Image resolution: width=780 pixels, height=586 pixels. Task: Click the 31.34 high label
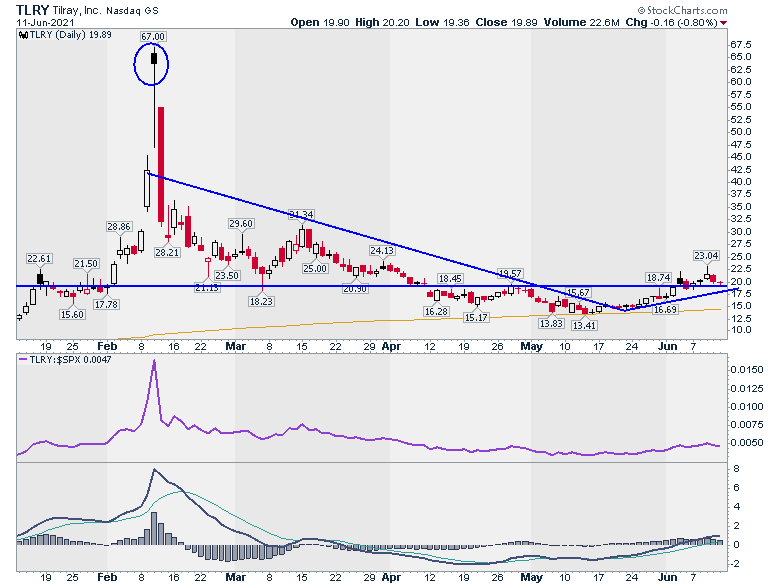point(301,215)
